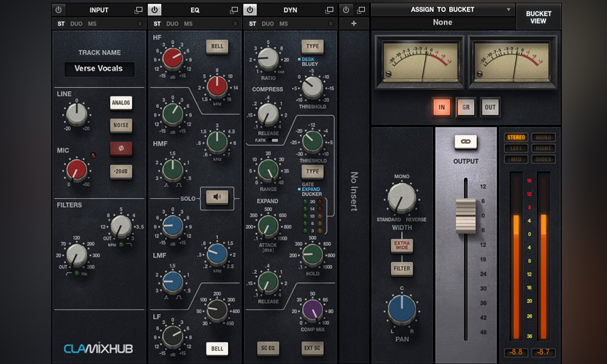Expand the EQ module pop-out view
Image resolution: width=607 pixels, height=364 pixels.
[x=234, y=10]
